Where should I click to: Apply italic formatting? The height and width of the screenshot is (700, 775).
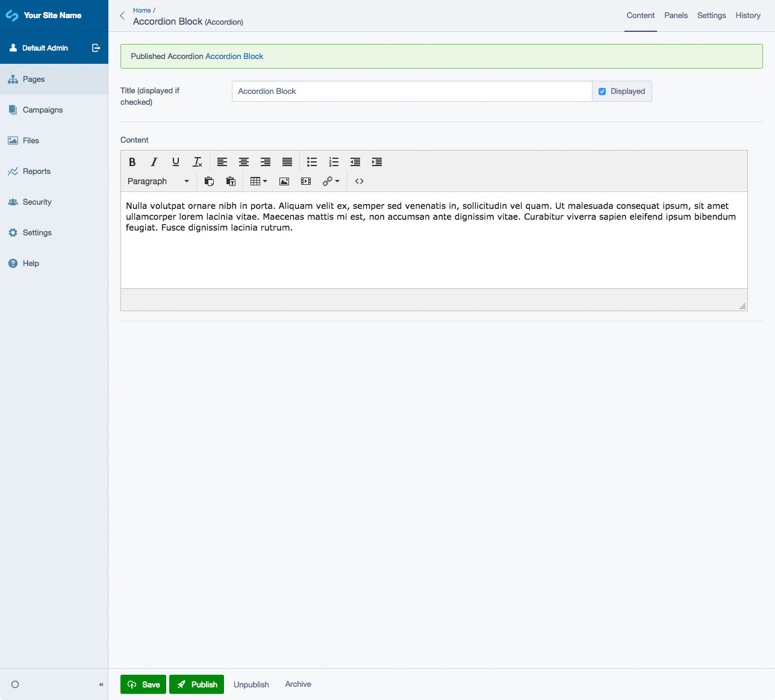[x=154, y=162]
